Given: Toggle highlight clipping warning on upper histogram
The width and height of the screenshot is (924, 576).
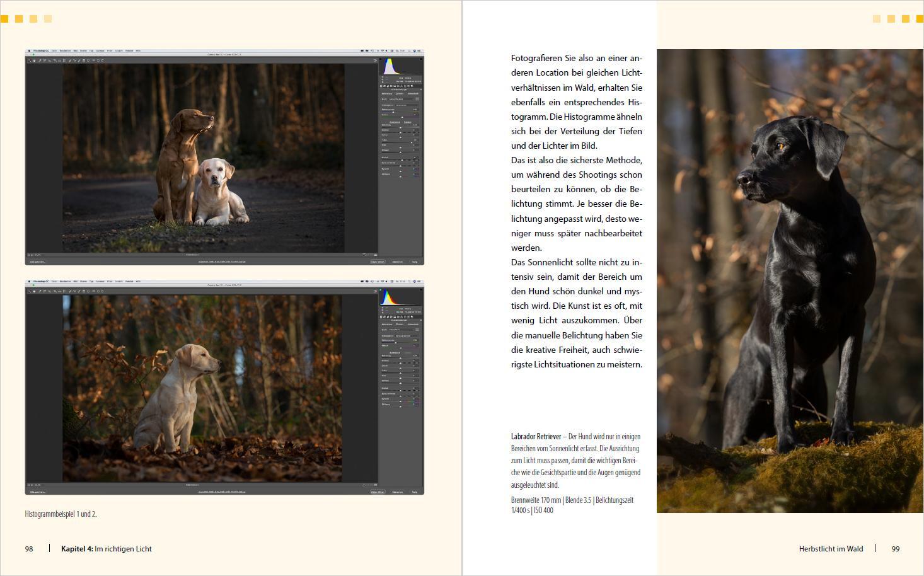Looking at the screenshot, I should tap(421, 59).
